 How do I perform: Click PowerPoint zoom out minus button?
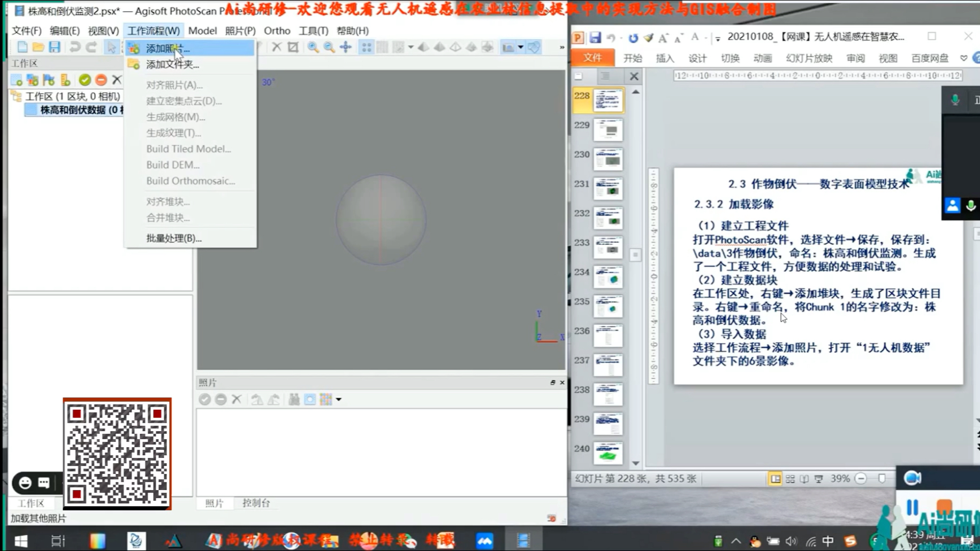(861, 479)
